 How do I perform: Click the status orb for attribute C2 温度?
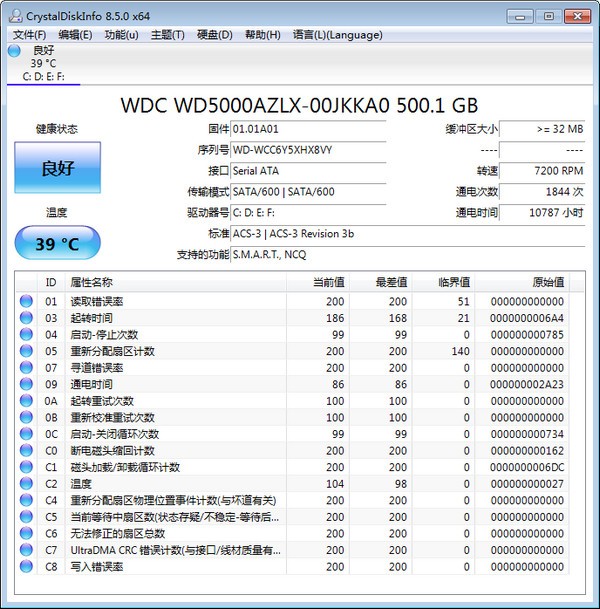point(26,484)
